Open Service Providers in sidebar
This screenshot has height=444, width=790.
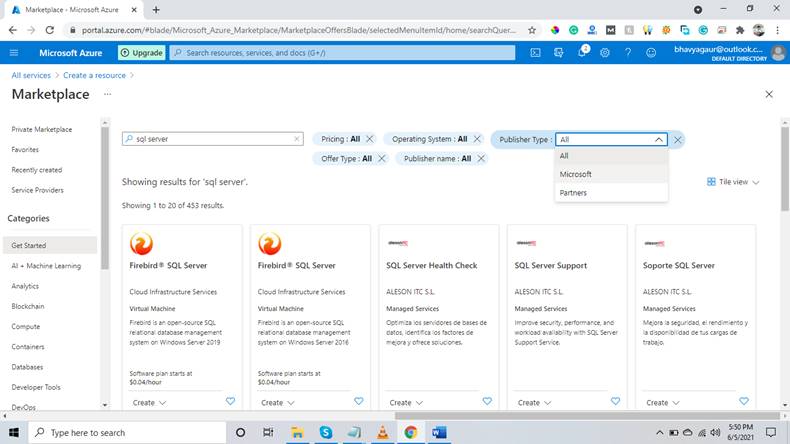pyautogui.click(x=38, y=190)
